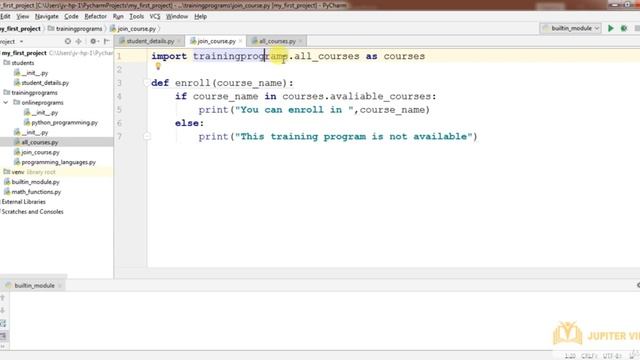
Task: Select External Libraries in Project tree
Action: [x=23, y=202]
